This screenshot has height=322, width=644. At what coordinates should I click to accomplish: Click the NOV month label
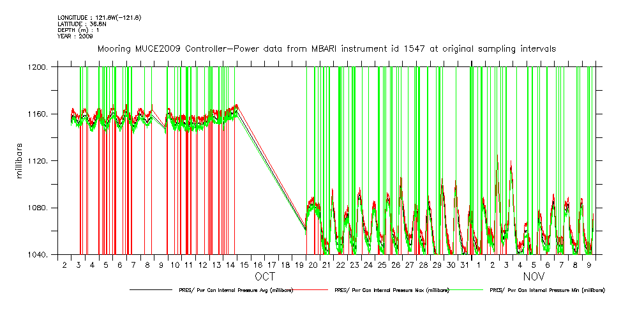point(534,277)
